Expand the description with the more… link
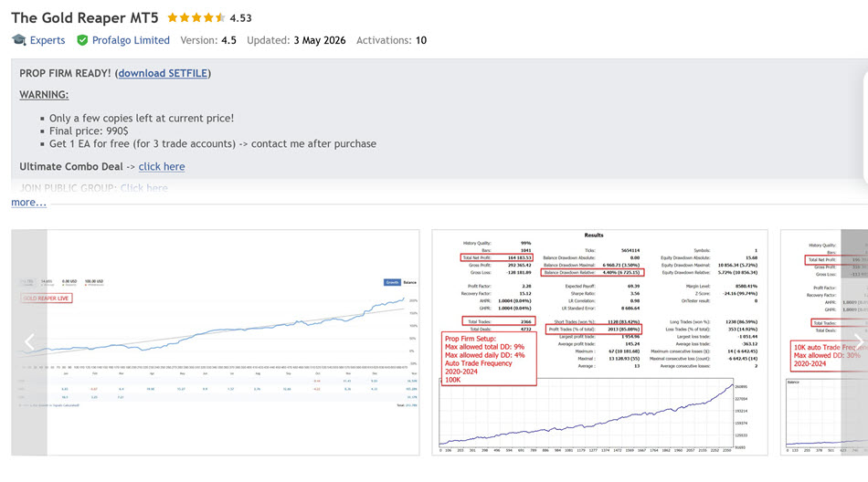Viewport: 868px width, 482px height. [x=29, y=203]
